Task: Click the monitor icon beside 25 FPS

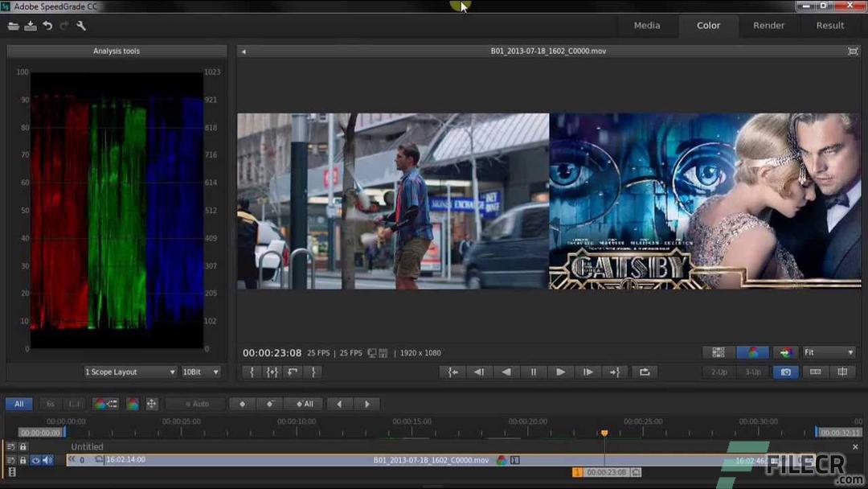Action: click(x=371, y=353)
